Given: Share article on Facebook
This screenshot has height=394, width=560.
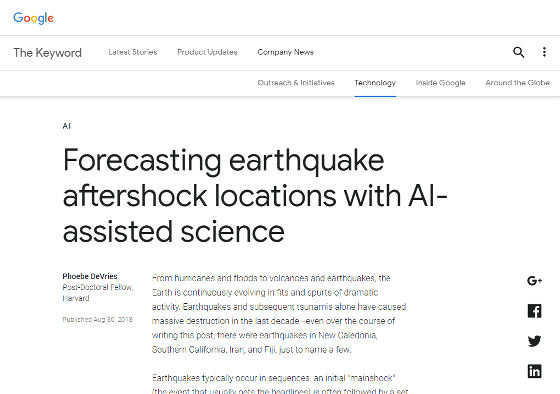Looking at the screenshot, I should pyautogui.click(x=534, y=311).
